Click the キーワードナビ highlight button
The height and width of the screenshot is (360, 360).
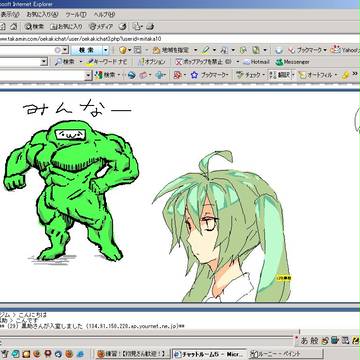[x=106, y=62]
